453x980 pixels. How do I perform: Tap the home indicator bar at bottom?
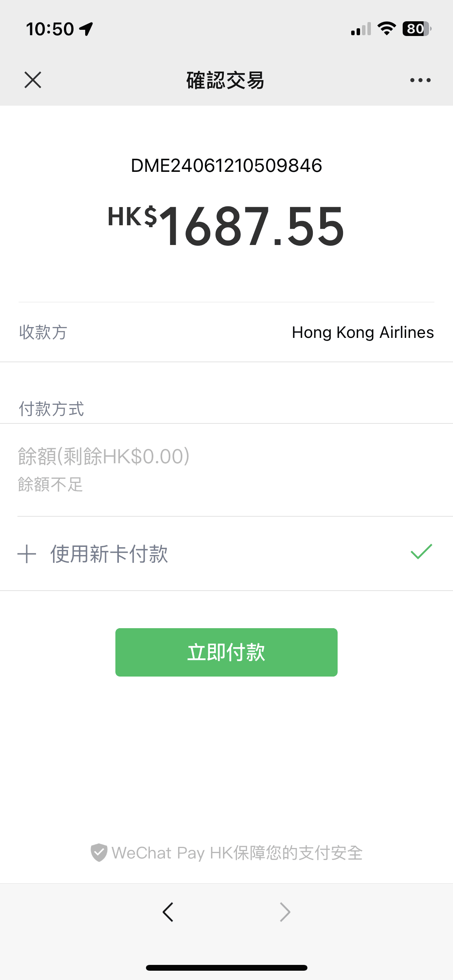coord(226,968)
